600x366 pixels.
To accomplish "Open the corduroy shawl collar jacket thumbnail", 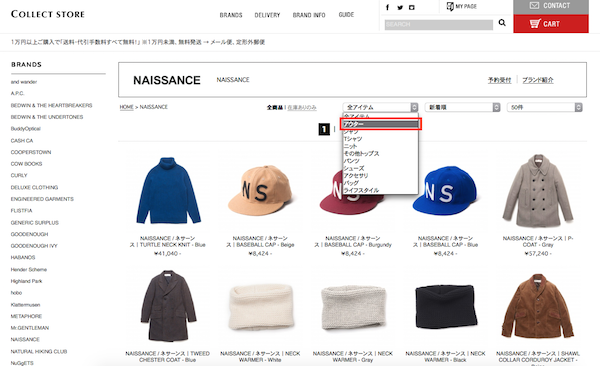I will point(537,306).
